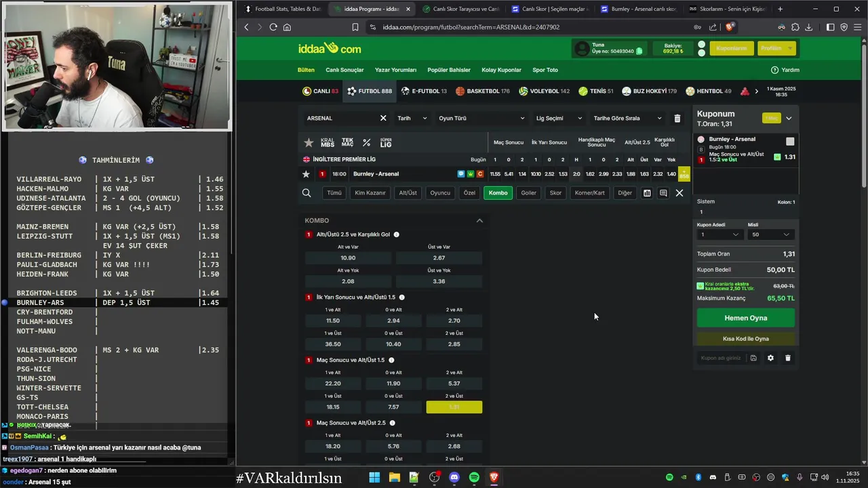Open the Yazar Yorumları menu
868x488 pixels.
(x=395, y=70)
